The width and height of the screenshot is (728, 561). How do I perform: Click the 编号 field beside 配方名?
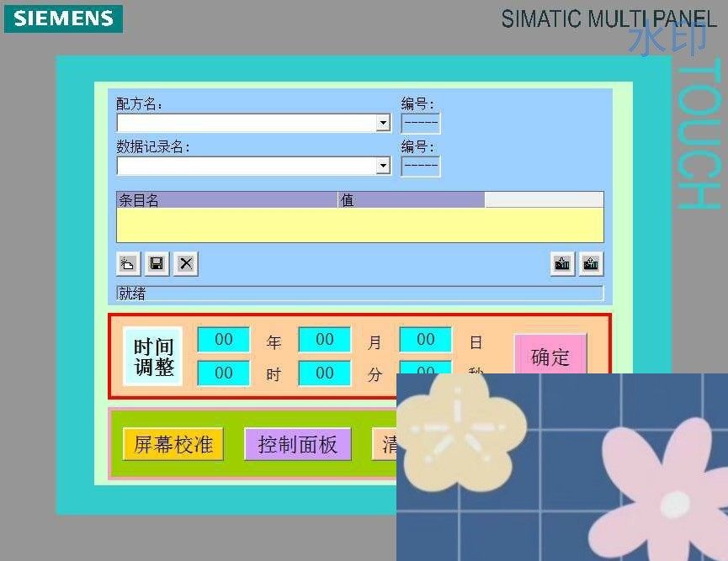click(421, 124)
